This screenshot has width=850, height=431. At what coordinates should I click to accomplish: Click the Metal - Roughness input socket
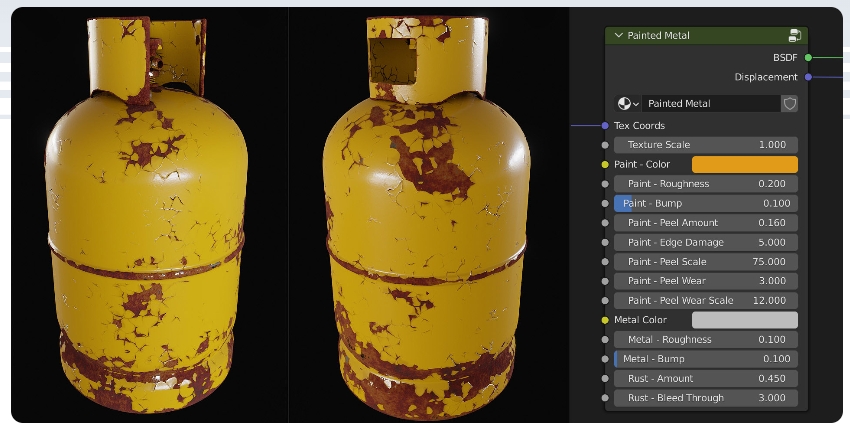[605, 339]
